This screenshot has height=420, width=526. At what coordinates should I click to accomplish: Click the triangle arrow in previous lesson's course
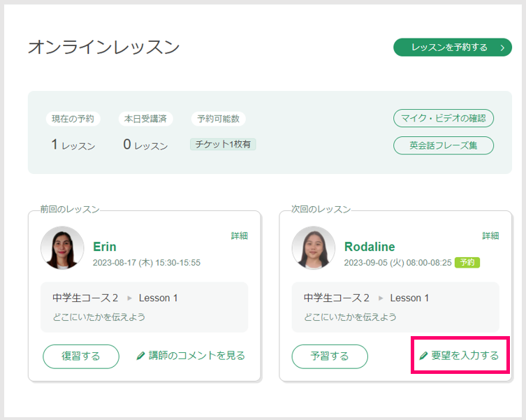[129, 298]
